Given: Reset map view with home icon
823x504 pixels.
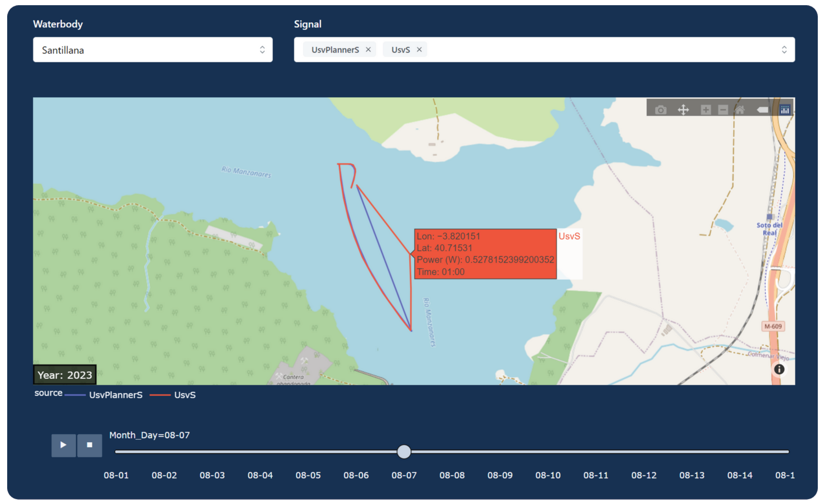Looking at the screenshot, I should click(x=740, y=110).
